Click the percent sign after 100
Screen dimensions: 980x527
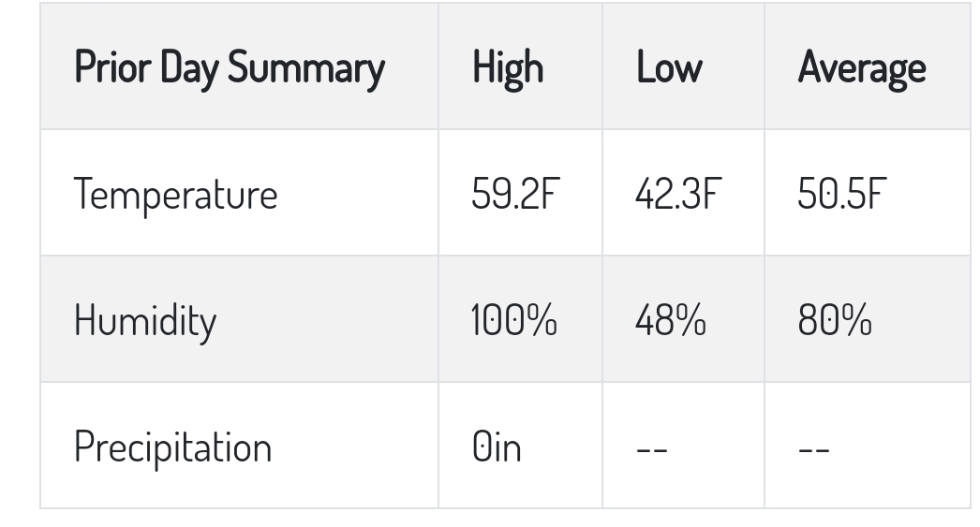tap(542, 320)
